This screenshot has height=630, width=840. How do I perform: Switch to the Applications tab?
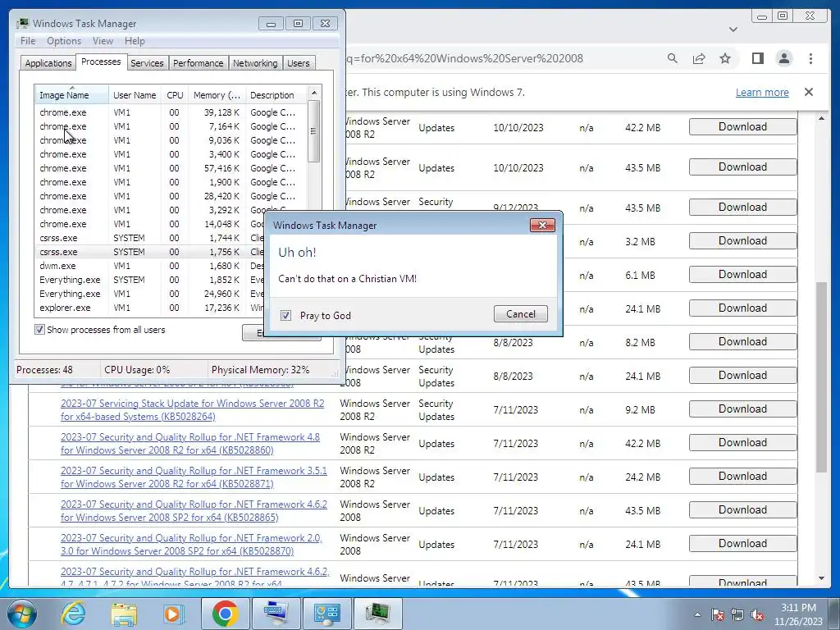[x=48, y=63]
